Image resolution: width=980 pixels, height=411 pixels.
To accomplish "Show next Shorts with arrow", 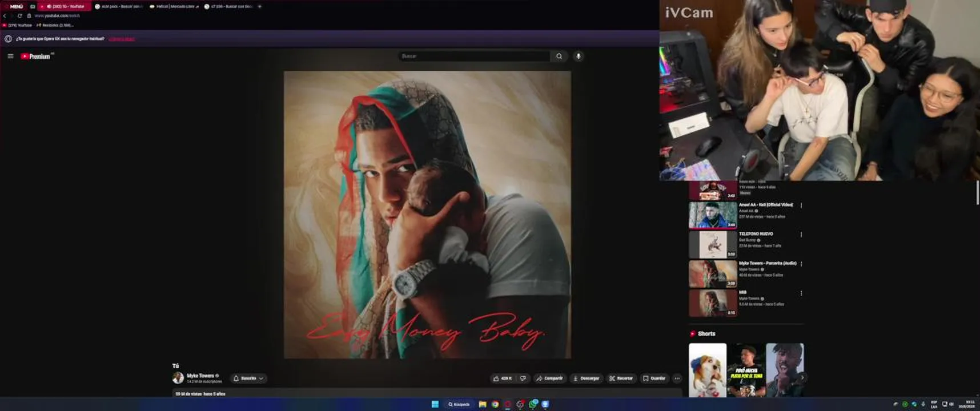I will pos(802,377).
